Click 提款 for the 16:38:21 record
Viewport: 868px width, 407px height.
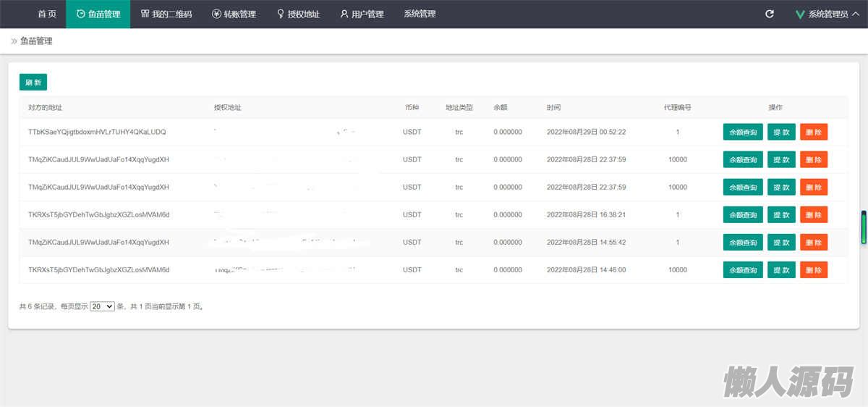click(x=781, y=215)
